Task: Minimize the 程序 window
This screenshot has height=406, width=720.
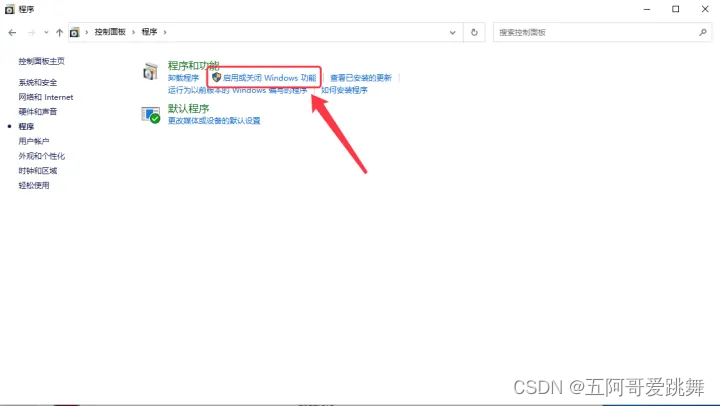Action: [x=647, y=9]
